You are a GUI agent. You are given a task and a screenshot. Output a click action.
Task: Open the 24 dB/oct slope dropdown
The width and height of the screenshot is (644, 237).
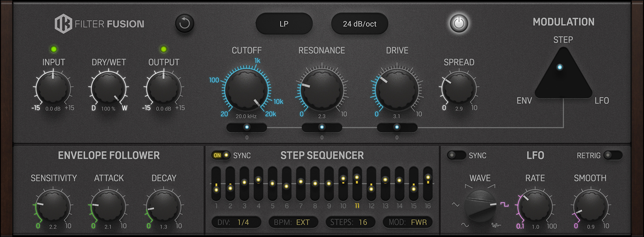(x=360, y=24)
